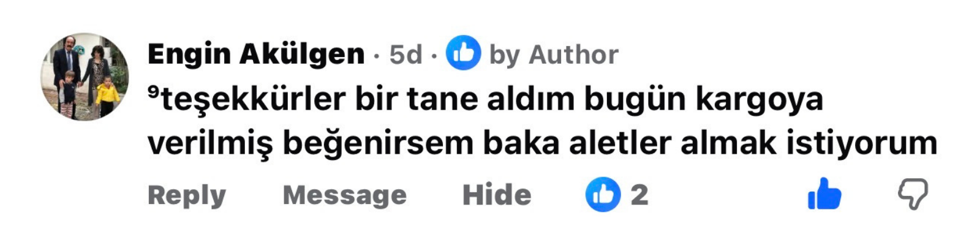This screenshot has height=245, width=980.
Task: Like the comment with the blue thumbs-up
Action: pyautogui.click(x=824, y=194)
